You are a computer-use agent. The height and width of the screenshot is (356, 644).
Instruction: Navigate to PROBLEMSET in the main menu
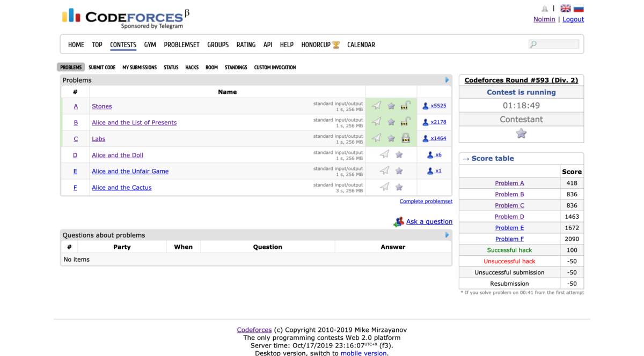[181, 45]
